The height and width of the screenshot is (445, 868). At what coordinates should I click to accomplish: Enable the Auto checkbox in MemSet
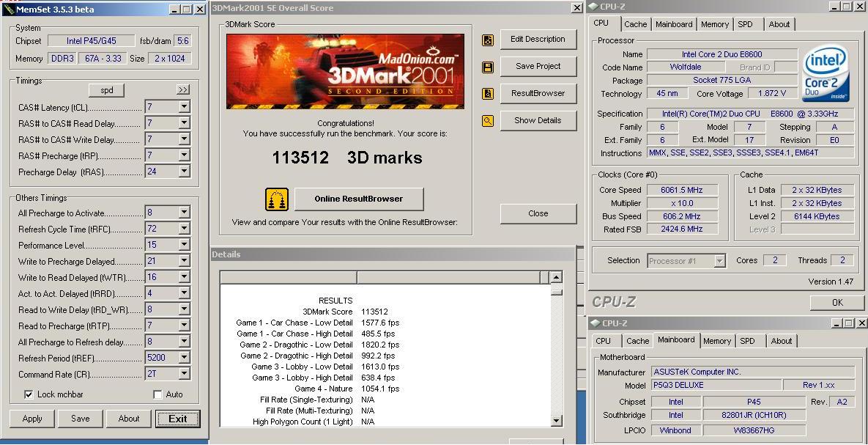tap(157, 394)
